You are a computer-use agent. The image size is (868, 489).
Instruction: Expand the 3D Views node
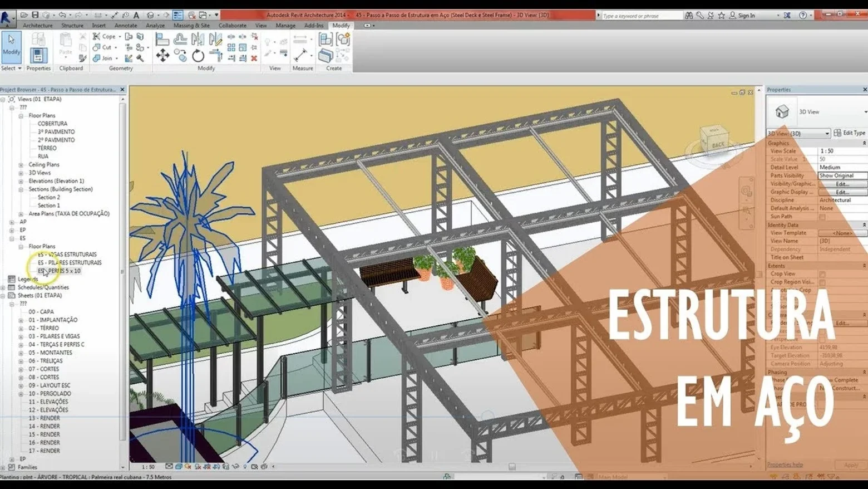[x=21, y=173]
